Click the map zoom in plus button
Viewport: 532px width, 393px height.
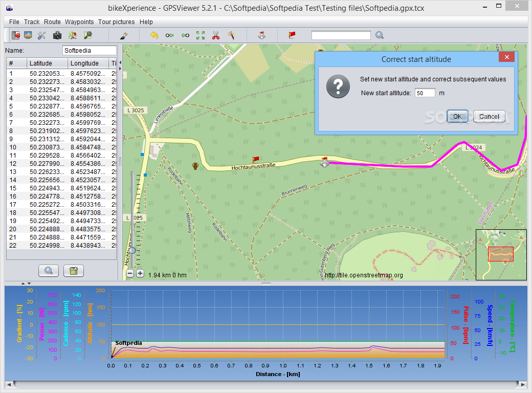pos(140,274)
